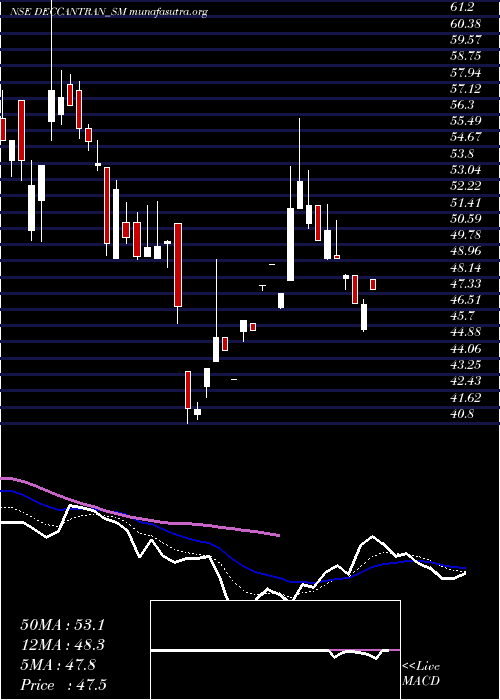Click the 61.2 price axis label

pyautogui.click(x=463, y=8)
